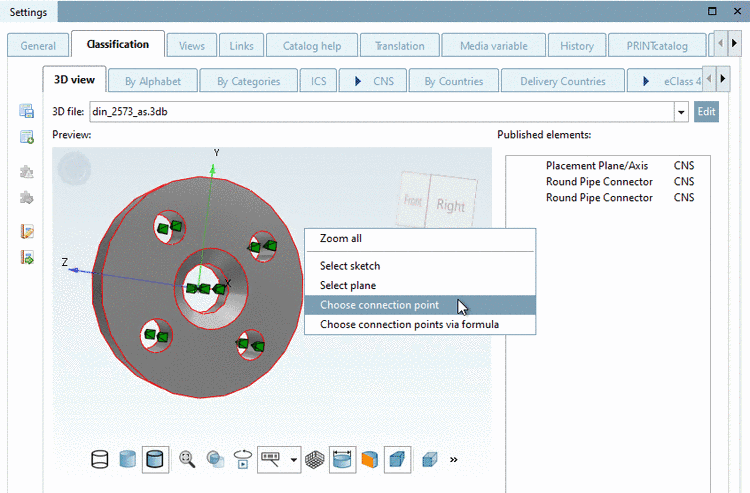
Task: Choose Select plane in context menu
Action: [420, 285]
